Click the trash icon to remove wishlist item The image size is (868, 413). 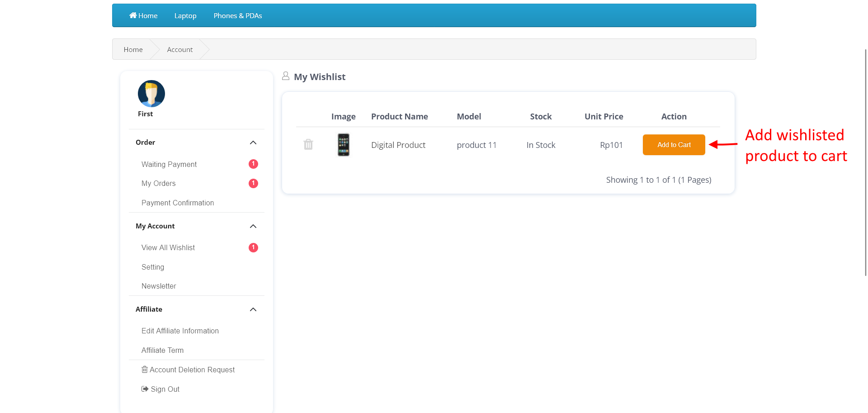pos(308,144)
